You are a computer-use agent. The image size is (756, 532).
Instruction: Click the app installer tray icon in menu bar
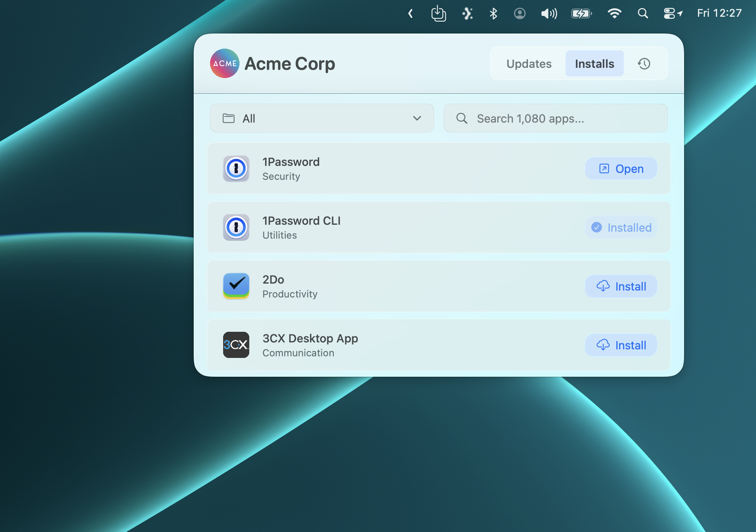tap(438, 13)
